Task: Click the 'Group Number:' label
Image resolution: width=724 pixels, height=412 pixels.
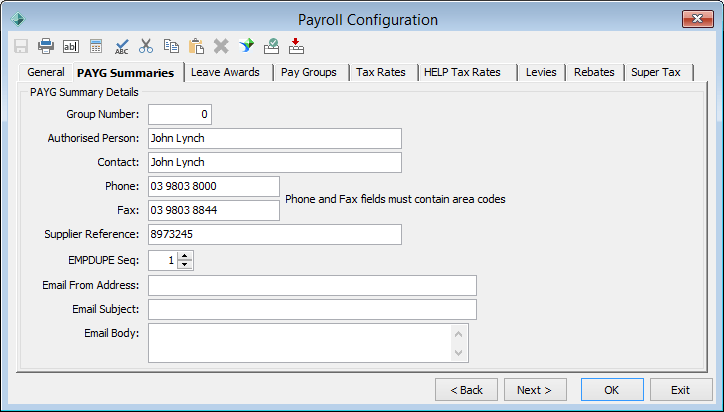Action: pos(103,114)
